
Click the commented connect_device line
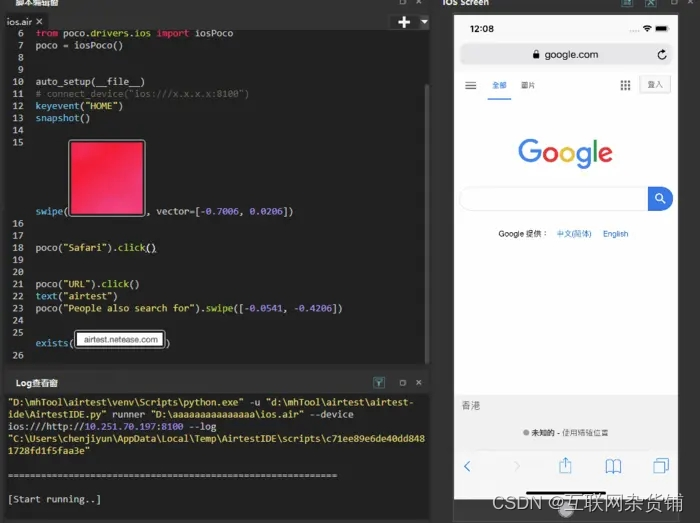[x=142, y=94]
